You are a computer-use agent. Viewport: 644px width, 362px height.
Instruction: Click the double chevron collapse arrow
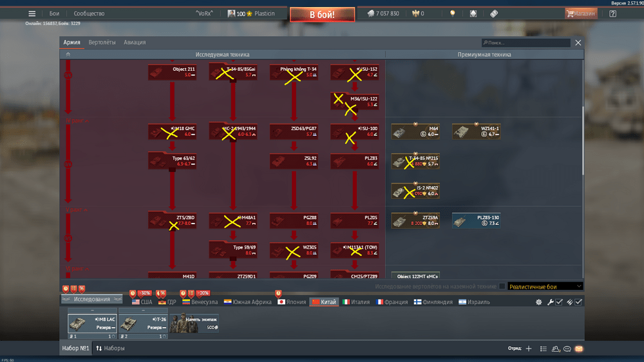coord(68,54)
